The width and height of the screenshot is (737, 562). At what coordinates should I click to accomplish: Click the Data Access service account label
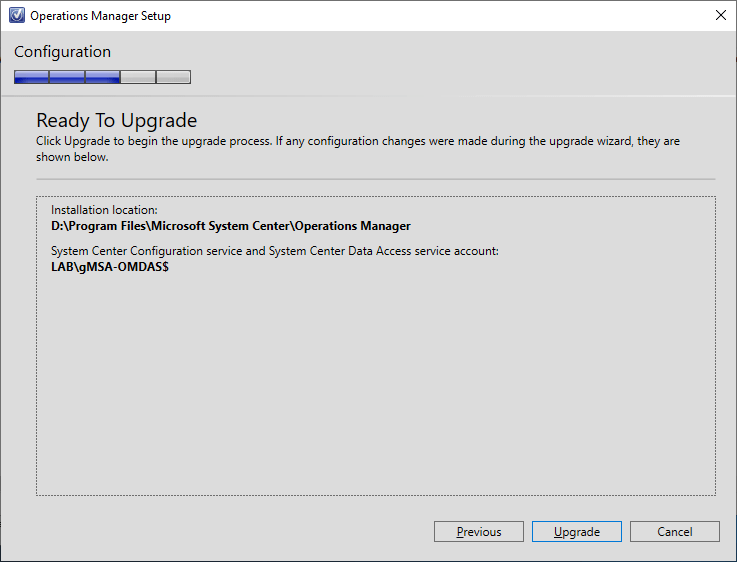click(274, 251)
